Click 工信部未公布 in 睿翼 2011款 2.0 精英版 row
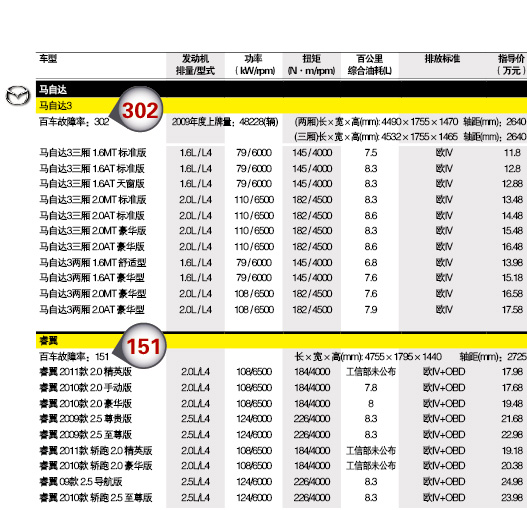 (371, 372)
